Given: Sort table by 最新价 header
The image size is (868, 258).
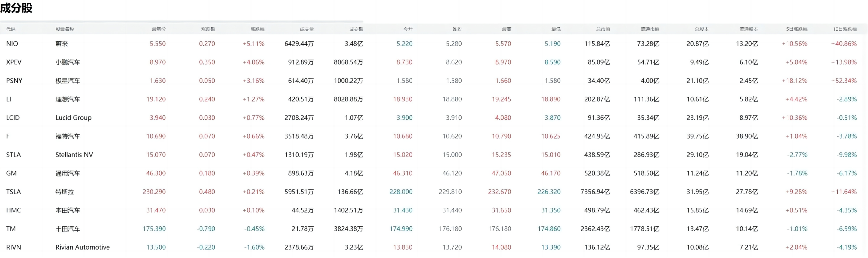Looking at the screenshot, I should (159, 29).
